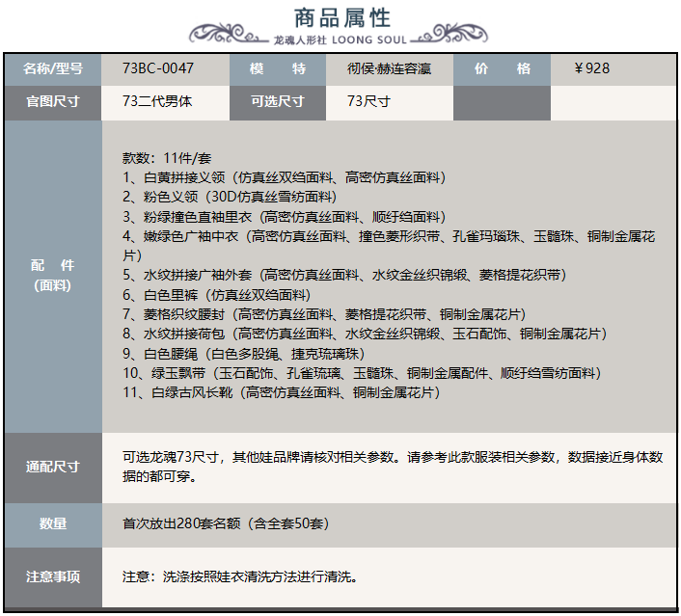Select the 通配尺寸 header cell
681x616 pixels.
[53, 468]
